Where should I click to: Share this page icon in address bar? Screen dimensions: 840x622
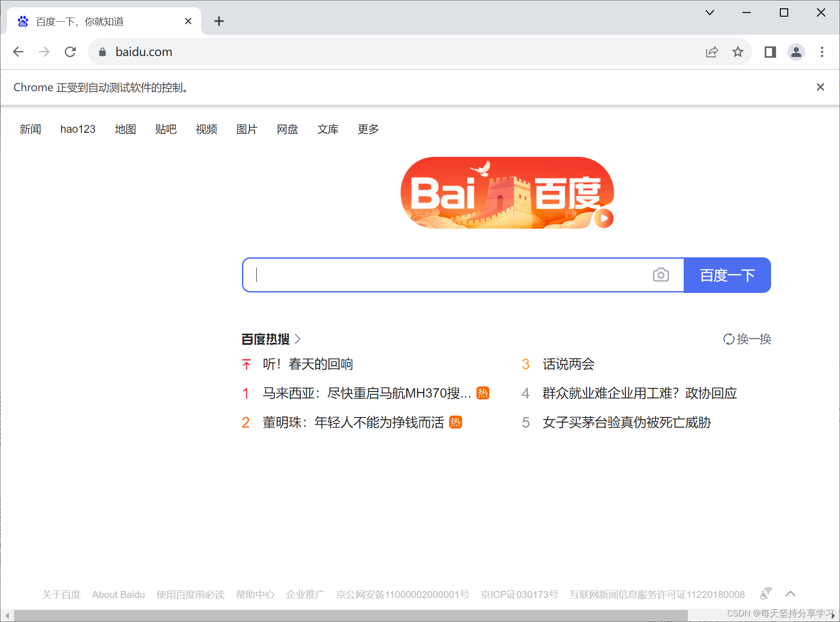712,52
